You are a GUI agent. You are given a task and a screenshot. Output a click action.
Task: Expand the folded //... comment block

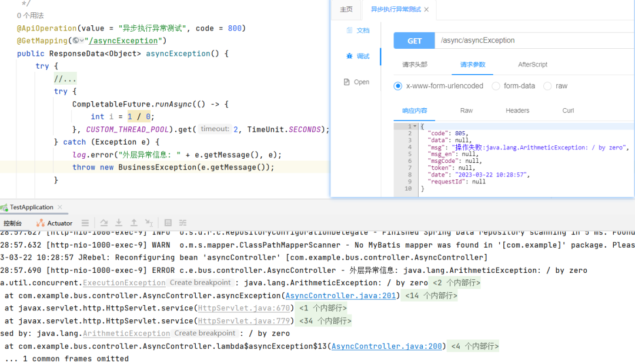[x=65, y=79]
